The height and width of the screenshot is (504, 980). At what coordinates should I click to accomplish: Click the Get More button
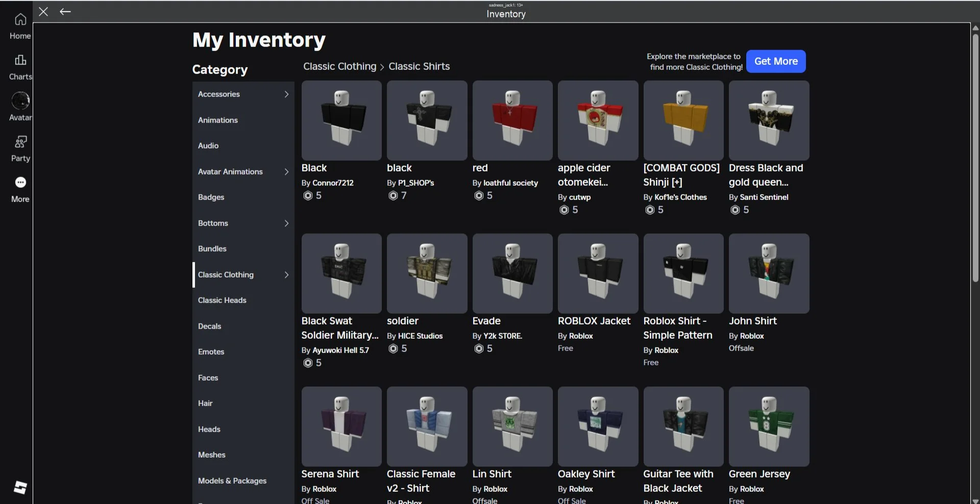coord(775,61)
